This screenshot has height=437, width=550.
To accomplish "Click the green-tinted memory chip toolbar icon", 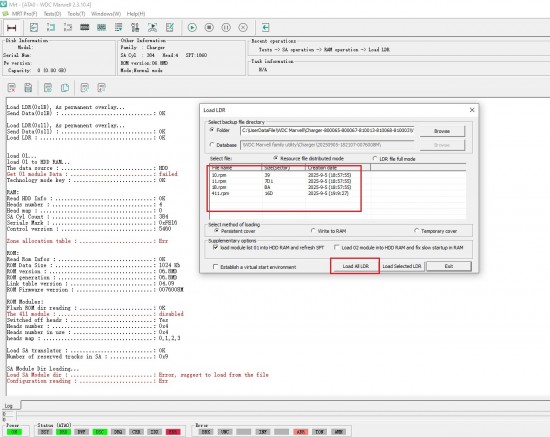I will (x=101, y=27).
